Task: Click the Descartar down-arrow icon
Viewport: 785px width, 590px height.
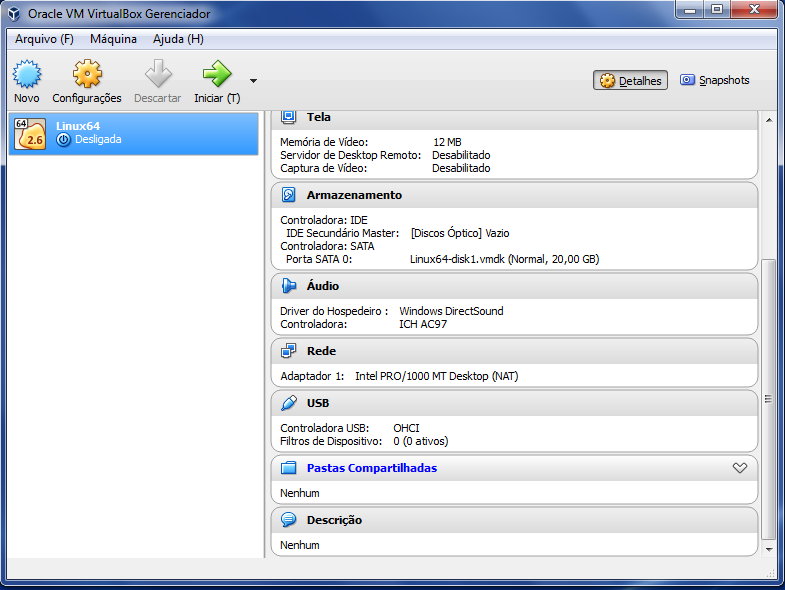Action: pyautogui.click(x=158, y=74)
